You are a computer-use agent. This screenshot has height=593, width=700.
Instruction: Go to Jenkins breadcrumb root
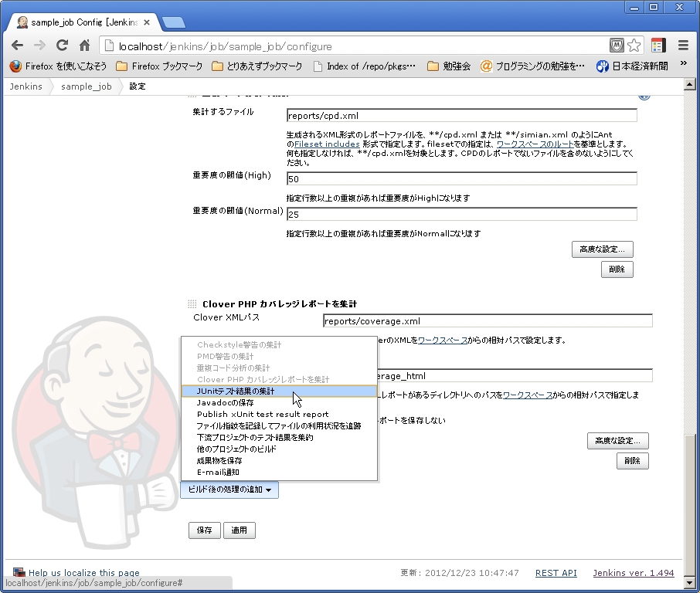click(x=26, y=86)
